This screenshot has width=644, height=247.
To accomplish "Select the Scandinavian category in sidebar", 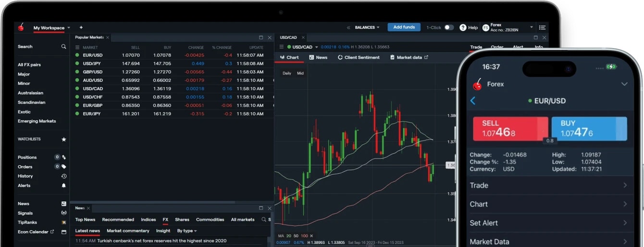I will 32,103.
